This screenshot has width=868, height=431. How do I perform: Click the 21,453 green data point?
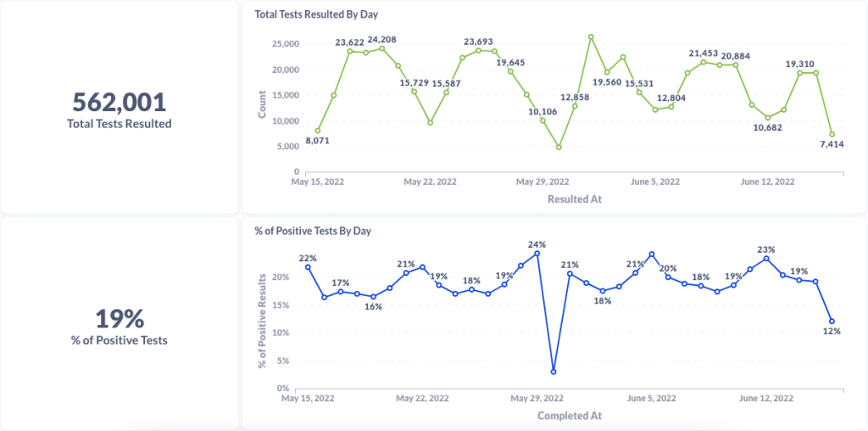click(704, 62)
